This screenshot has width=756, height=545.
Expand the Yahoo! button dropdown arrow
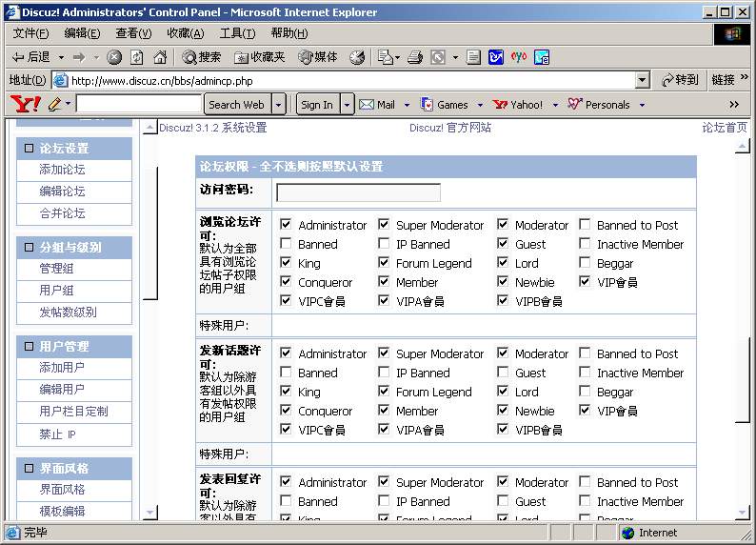[555, 105]
